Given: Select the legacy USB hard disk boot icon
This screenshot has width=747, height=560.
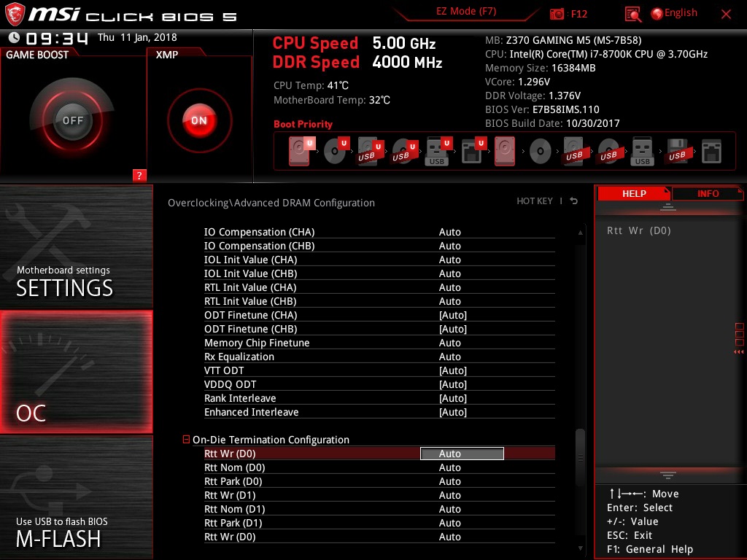Looking at the screenshot, I should (574, 152).
